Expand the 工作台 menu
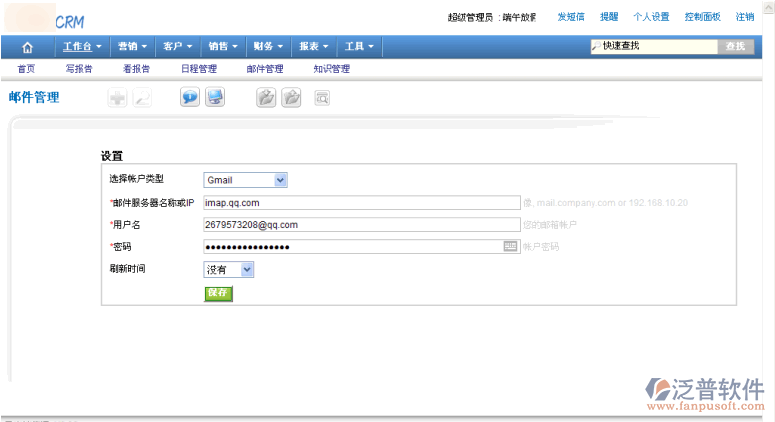775x422 pixels. [x=82, y=47]
